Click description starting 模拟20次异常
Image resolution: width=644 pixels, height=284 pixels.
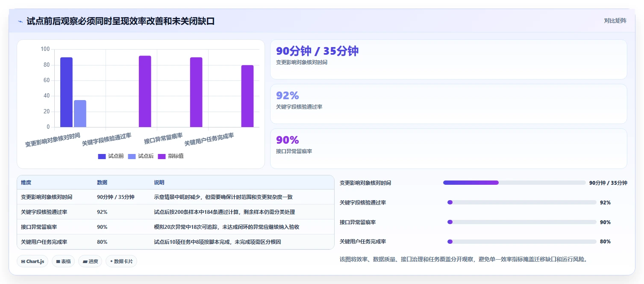pyautogui.click(x=226, y=227)
